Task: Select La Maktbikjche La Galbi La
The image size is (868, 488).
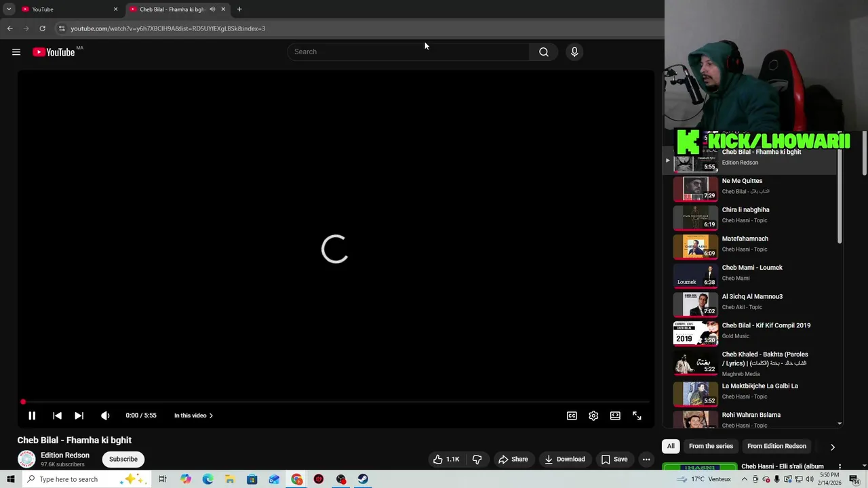Action: point(751,394)
